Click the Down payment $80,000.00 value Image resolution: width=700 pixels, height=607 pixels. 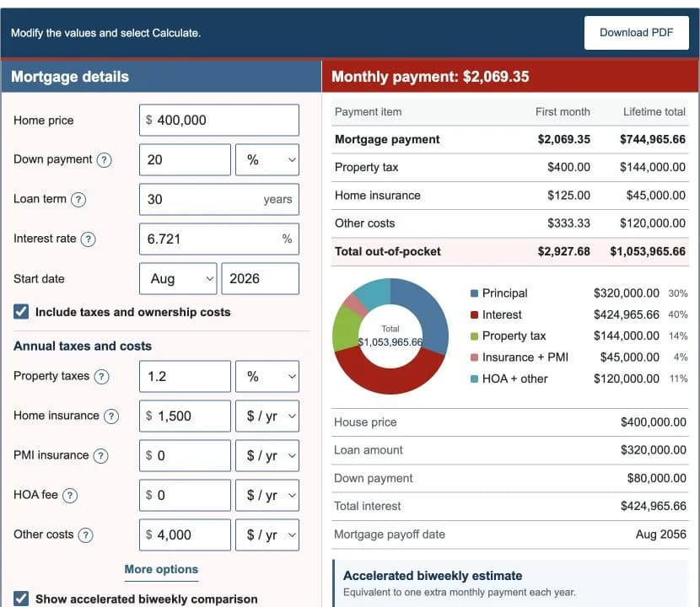[656, 478]
